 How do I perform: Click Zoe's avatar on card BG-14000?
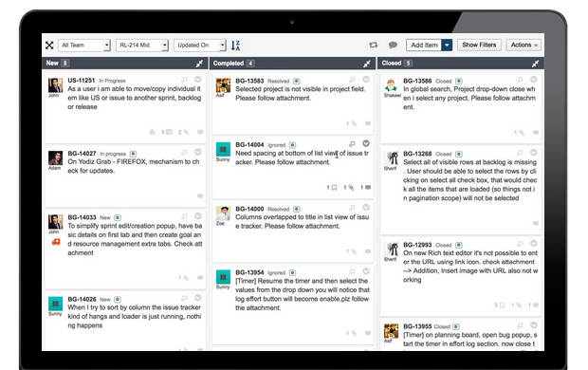point(223,213)
